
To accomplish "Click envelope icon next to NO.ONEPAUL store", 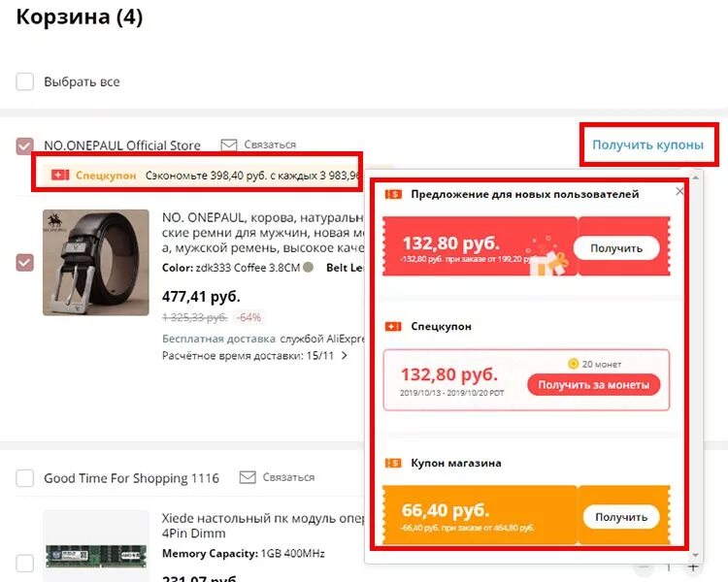I will pyautogui.click(x=229, y=145).
